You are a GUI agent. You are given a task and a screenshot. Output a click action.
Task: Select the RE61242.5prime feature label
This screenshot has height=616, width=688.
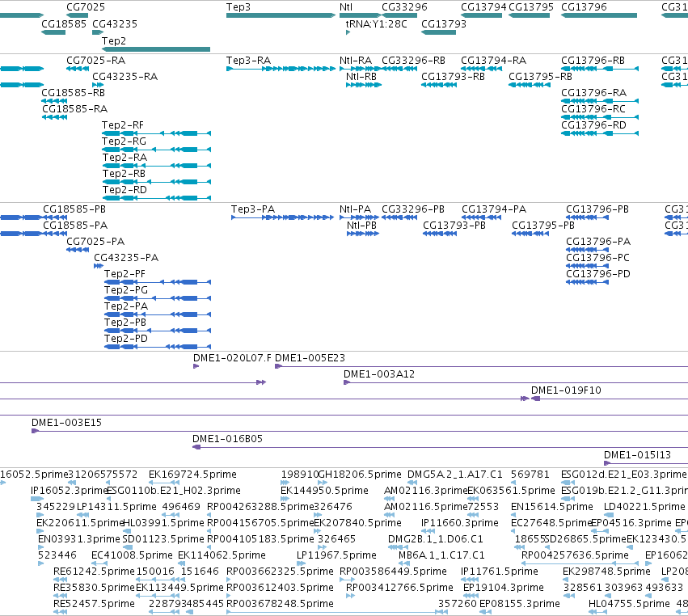(x=94, y=572)
